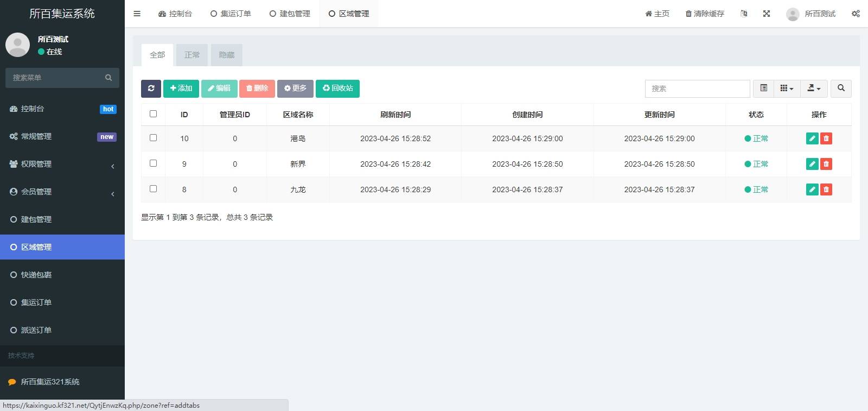The height and width of the screenshot is (411, 868).
Task: Toggle the table card view icon
Action: [x=764, y=88]
